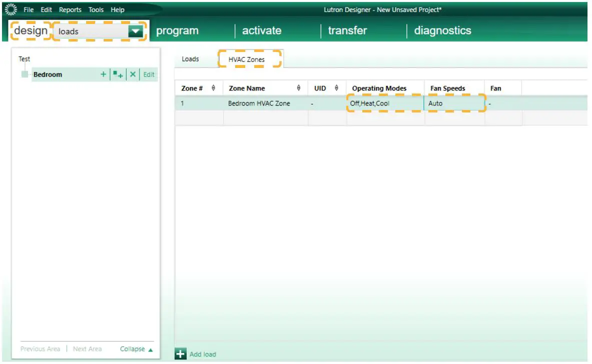Screen dimensions: 592x364
Task: Switch to the Loads tab
Action: coord(190,59)
